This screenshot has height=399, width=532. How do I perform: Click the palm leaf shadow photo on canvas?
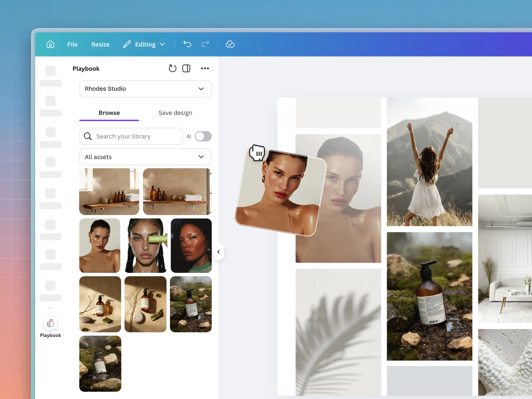[x=338, y=332]
